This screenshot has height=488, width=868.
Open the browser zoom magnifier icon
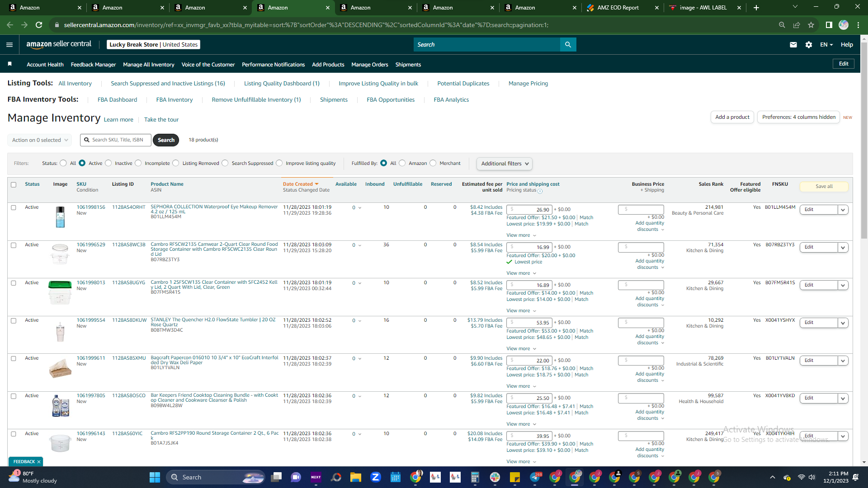[782, 25]
